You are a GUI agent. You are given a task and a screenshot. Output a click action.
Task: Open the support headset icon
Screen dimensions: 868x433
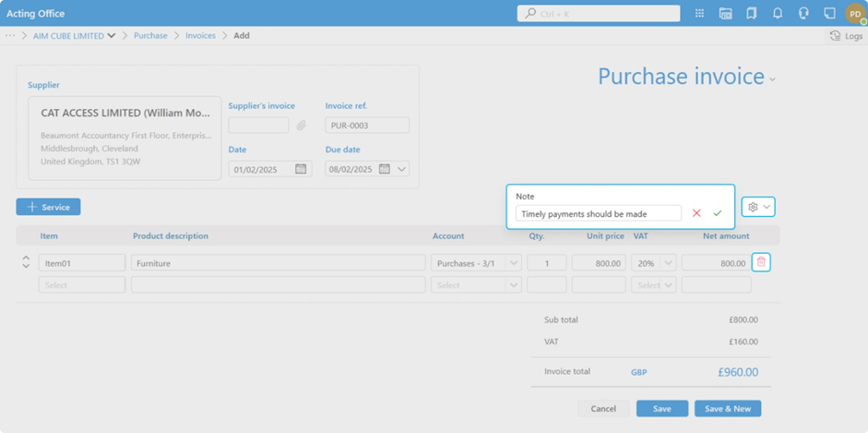[803, 14]
